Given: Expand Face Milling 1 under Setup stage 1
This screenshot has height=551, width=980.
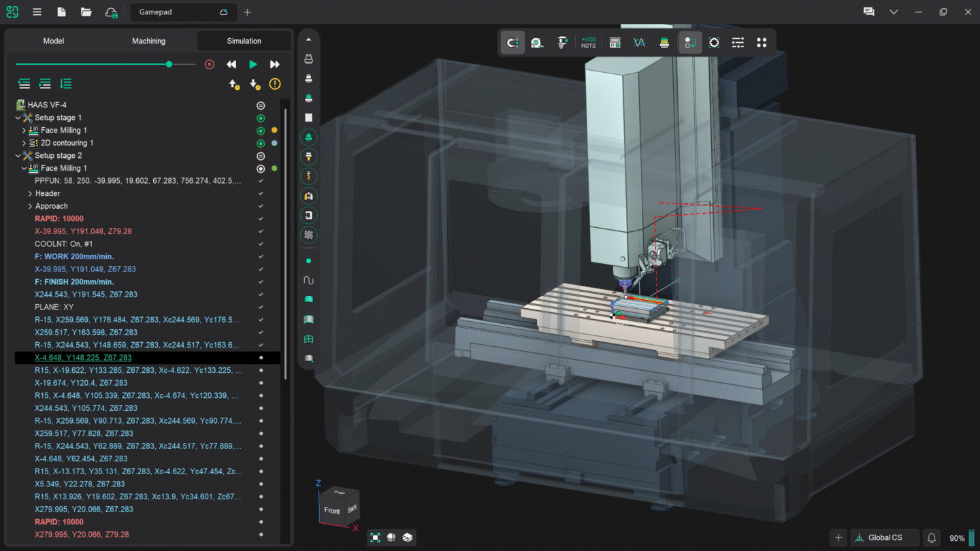Looking at the screenshot, I should click(x=22, y=130).
